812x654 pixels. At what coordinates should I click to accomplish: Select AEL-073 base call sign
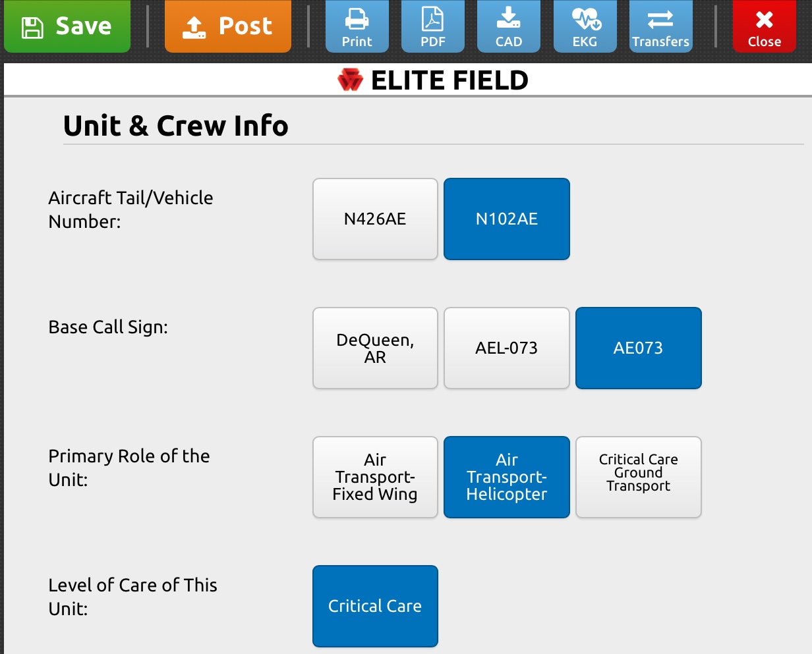tap(506, 348)
